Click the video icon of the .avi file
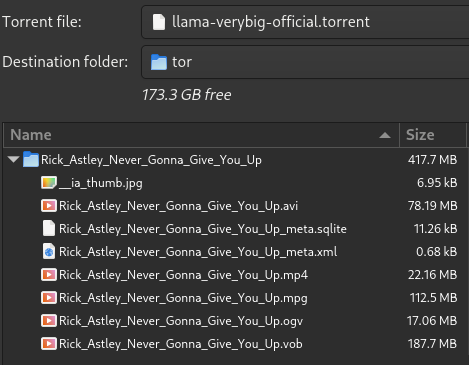 pos(49,206)
